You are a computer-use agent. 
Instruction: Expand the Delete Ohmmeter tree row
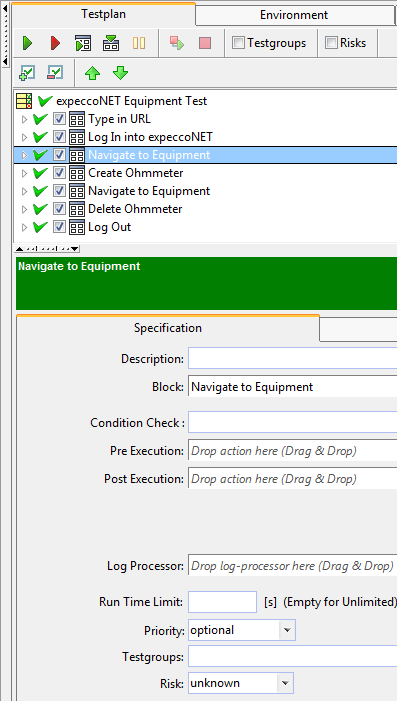[24, 209]
